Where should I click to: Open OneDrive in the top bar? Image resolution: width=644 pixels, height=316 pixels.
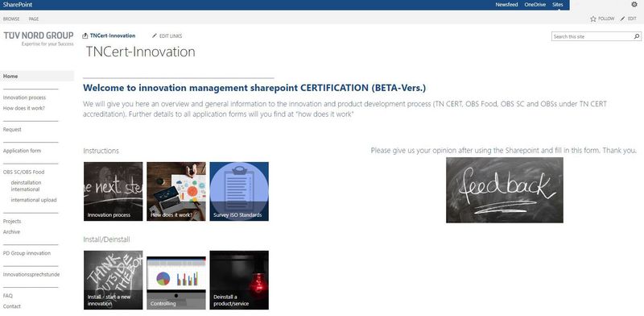coord(535,5)
